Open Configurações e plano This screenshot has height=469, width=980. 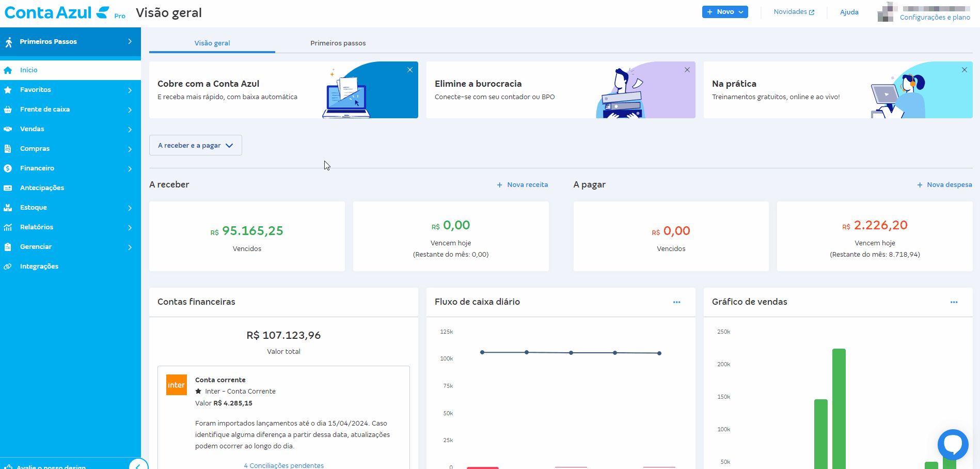pyautogui.click(x=935, y=18)
